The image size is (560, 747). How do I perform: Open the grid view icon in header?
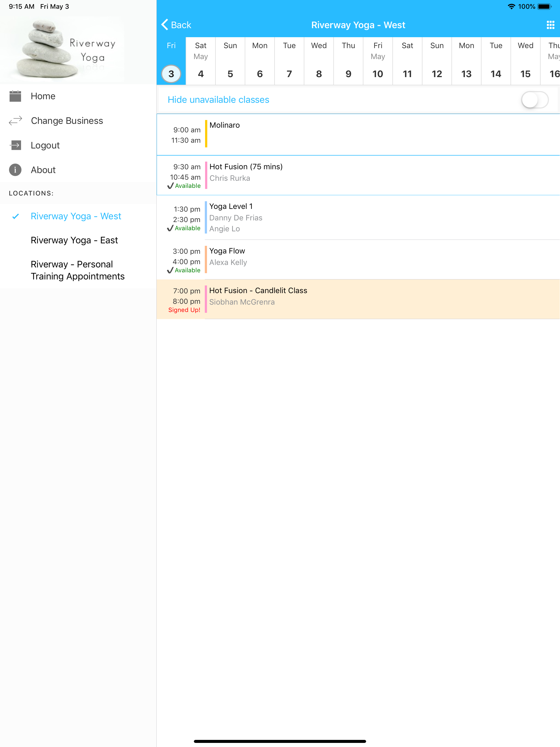coord(550,25)
